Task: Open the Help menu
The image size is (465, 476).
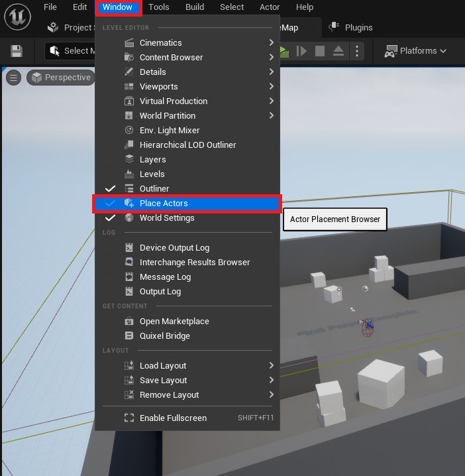Action: [305, 7]
